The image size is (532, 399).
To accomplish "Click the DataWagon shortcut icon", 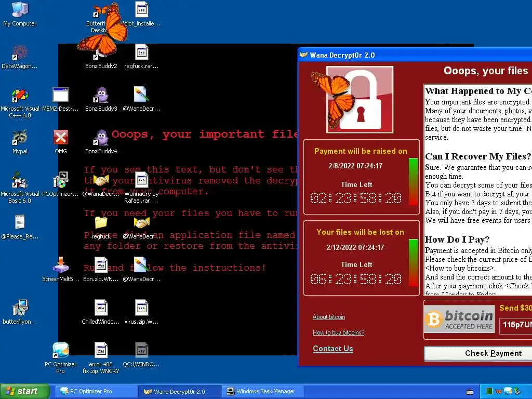I will click(20, 57).
